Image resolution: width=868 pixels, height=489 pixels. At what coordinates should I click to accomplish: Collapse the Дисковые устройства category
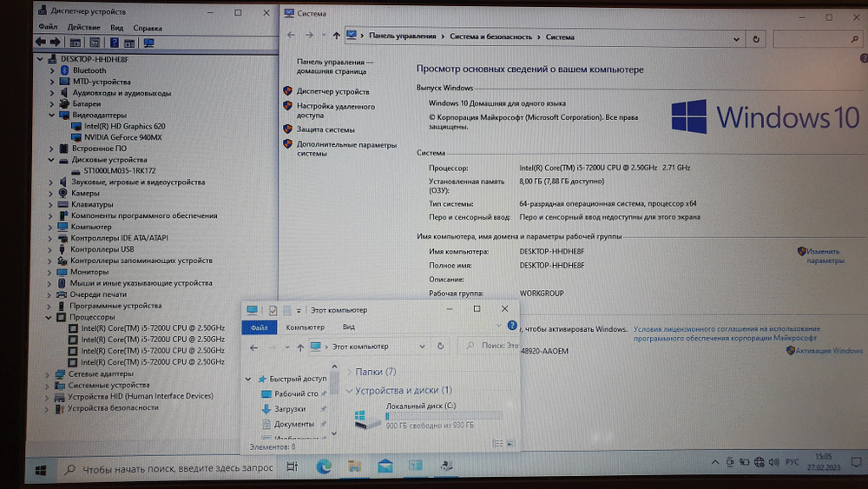[51, 160]
